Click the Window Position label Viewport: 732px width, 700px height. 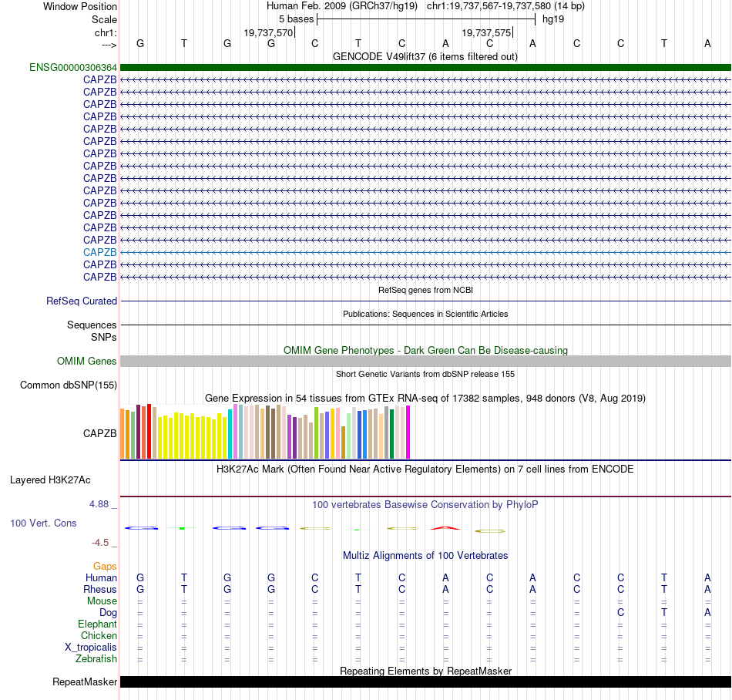(x=80, y=6)
